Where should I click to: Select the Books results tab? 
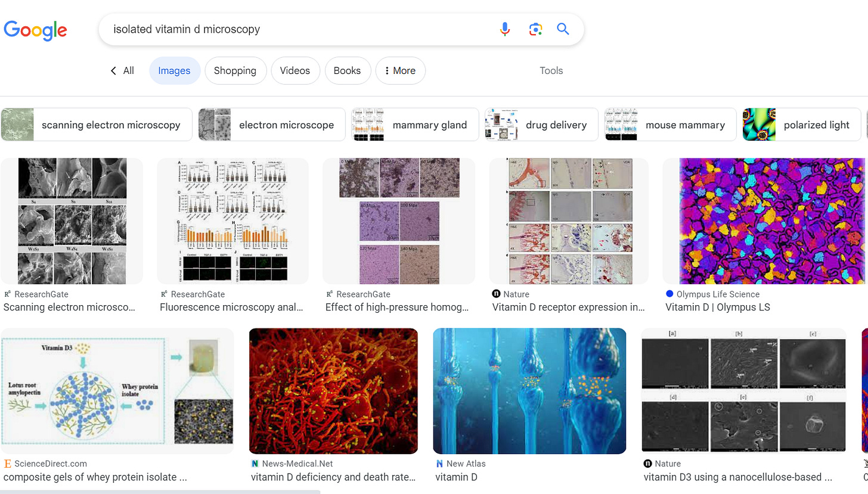coord(347,71)
